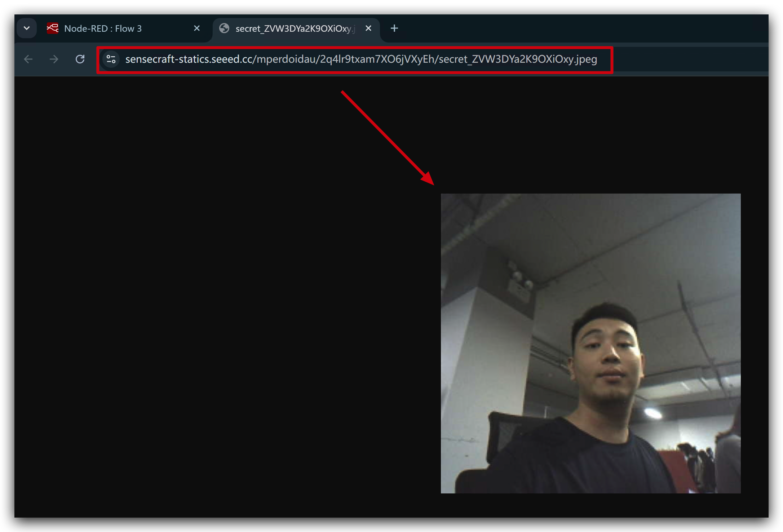Close the Node-RED : Flow 3 tab
The image size is (783, 532).
(x=197, y=28)
